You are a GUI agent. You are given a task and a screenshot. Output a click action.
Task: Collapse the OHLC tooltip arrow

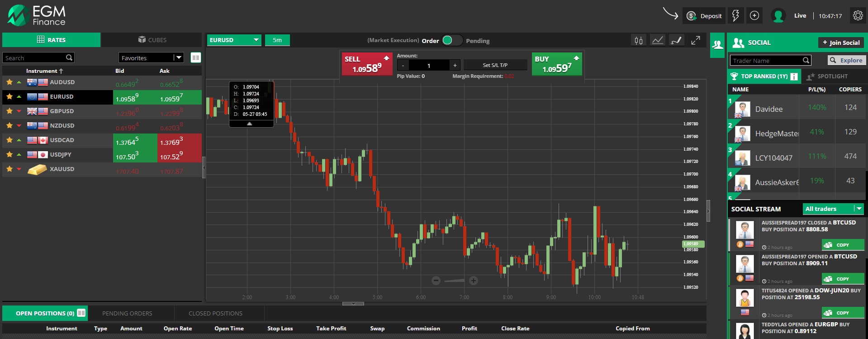click(x=249, y=123)
